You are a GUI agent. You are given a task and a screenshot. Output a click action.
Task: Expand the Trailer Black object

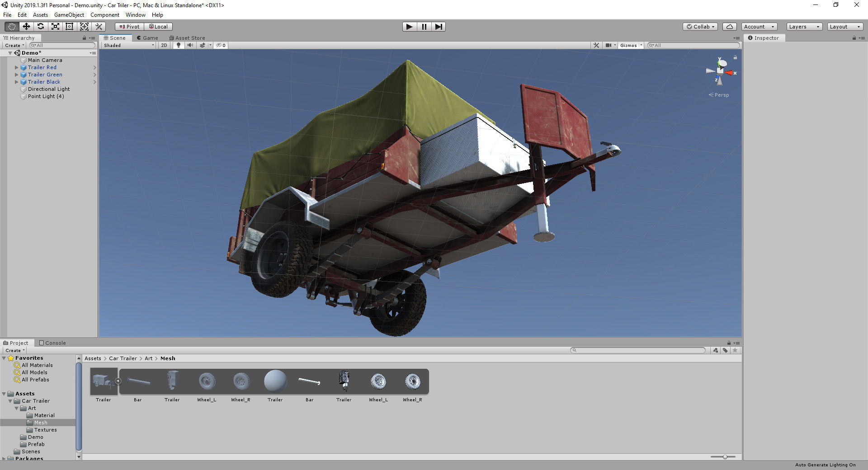point(17,82)
